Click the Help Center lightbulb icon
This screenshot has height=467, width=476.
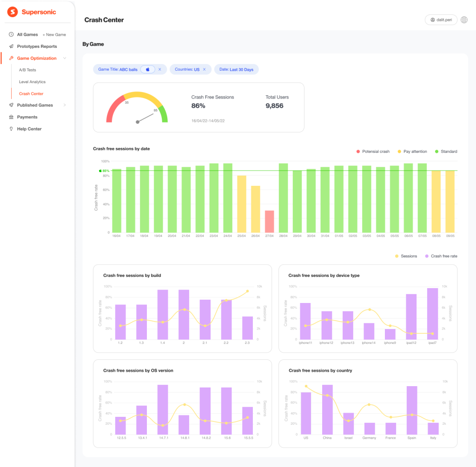(x=11, y=129)
